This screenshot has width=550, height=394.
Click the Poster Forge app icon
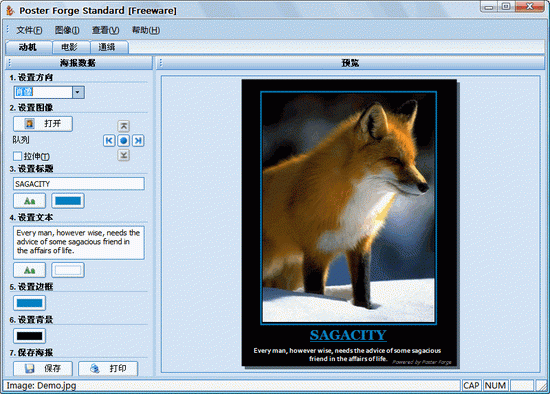(x=10, y=11)
